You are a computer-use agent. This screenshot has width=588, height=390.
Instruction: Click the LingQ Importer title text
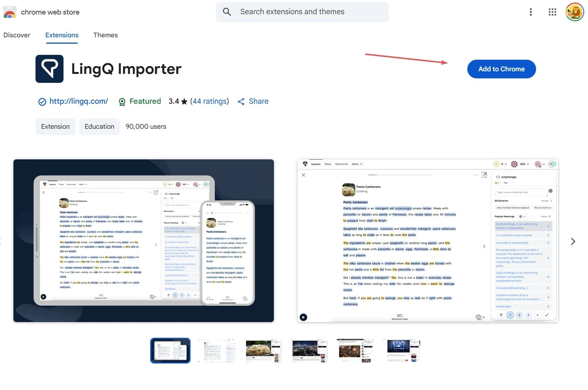point(126,69)
